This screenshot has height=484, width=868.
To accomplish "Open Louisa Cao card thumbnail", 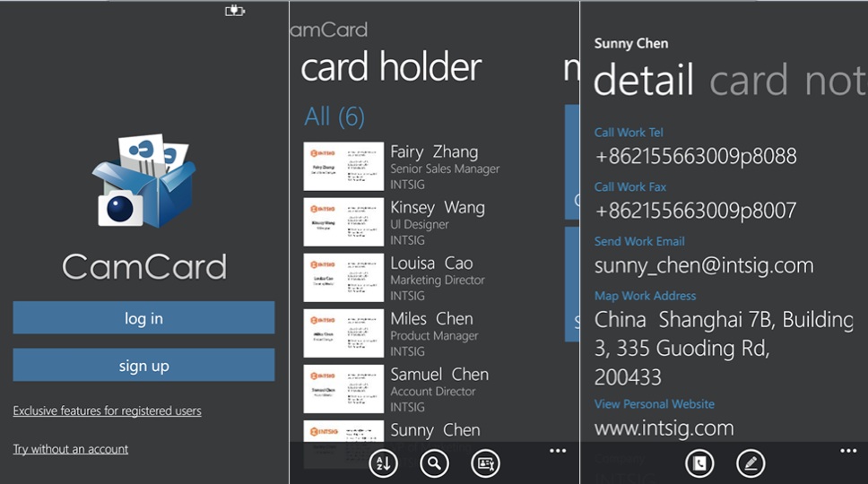I will (x=343, y=278).
